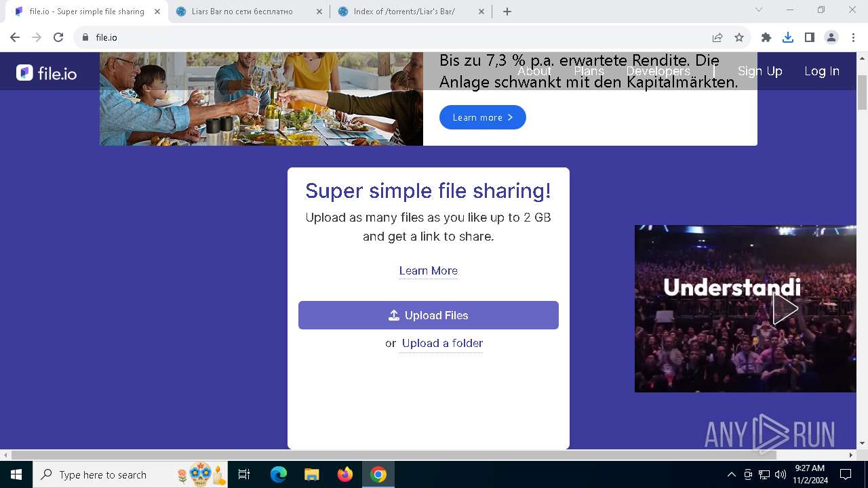Open the volume speaker tray icon
Viewport: 868px width, 488px height.
(x=780, y=474)
